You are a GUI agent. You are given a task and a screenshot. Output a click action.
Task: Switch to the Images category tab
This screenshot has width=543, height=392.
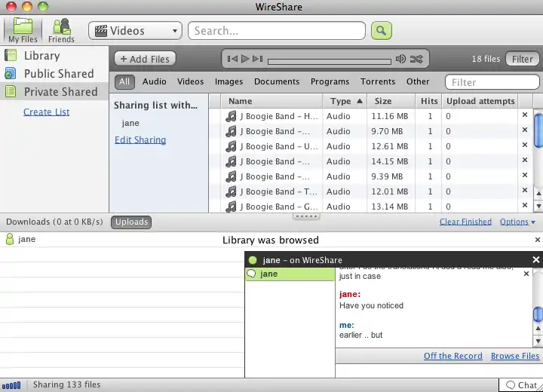pos(229,81)
